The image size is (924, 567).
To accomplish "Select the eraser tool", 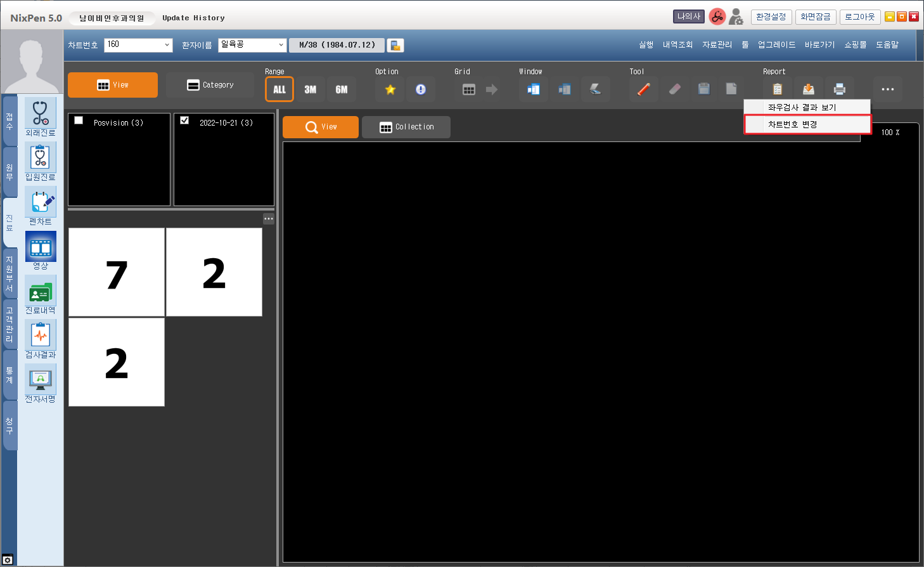I will [x=674, y=89].
